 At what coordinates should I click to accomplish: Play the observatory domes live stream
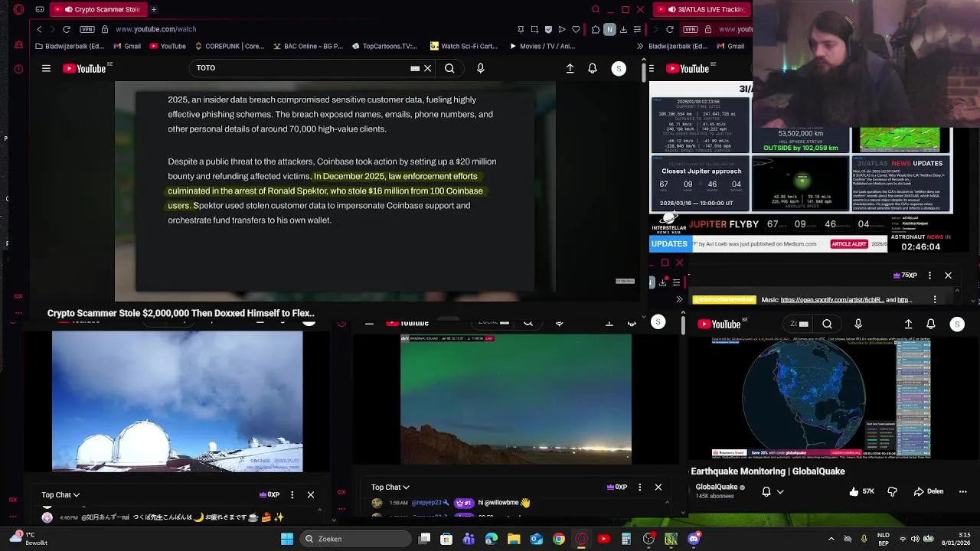pyautogui.click(x=177, y=401)
